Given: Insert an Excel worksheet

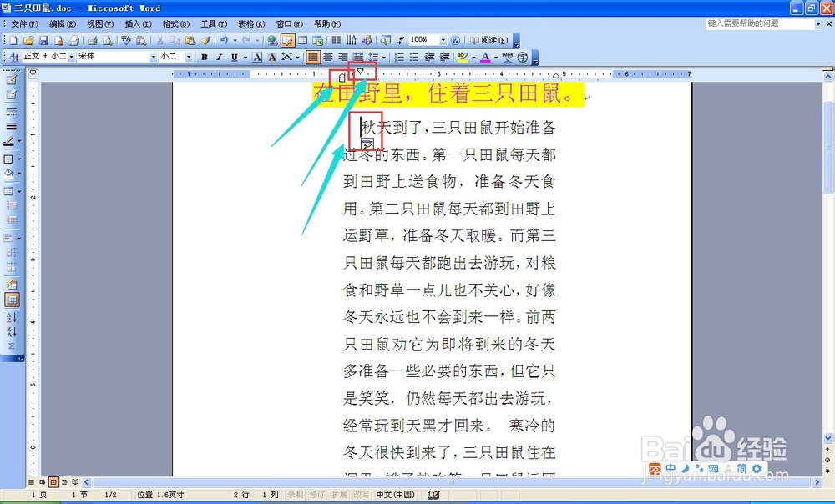Looking at the screenshot, I should click(x=318, y=40).
